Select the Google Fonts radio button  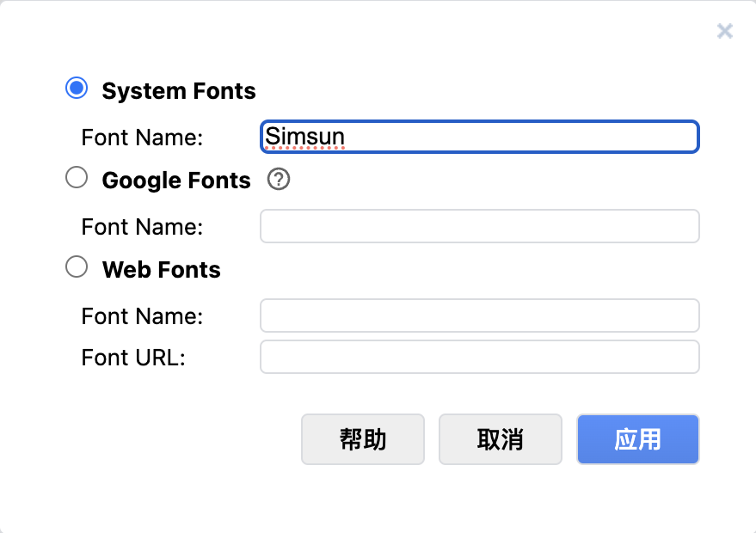pos(77,177)
